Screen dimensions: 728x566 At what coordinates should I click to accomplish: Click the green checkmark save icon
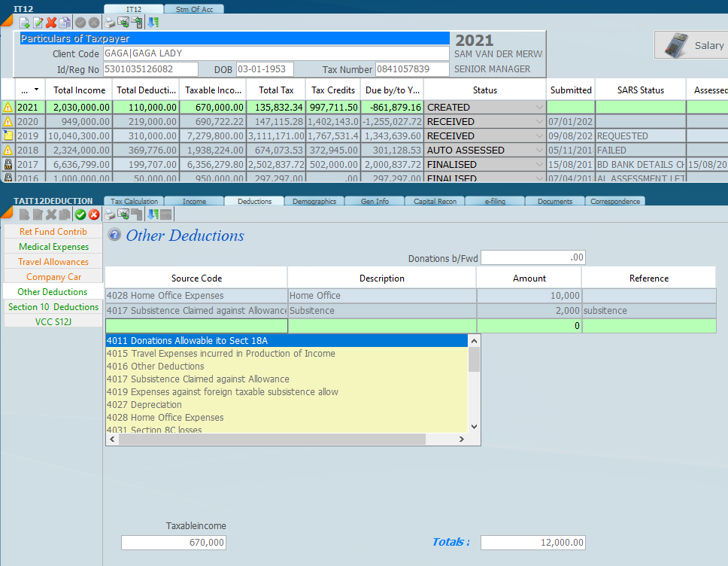pos(80,215)
